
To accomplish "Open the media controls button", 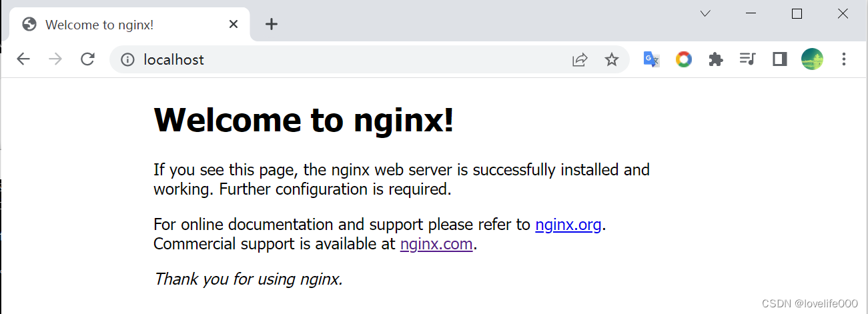I will tap(747, 59).
